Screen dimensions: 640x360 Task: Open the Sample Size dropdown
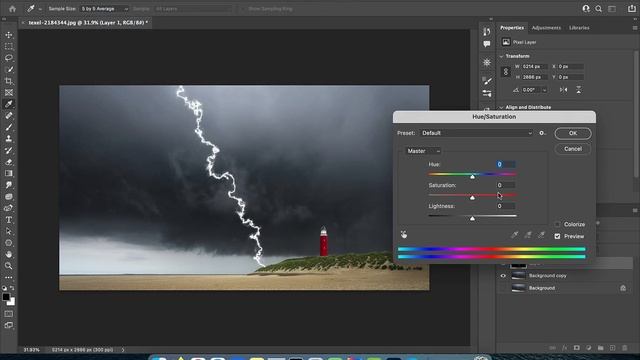104,9
